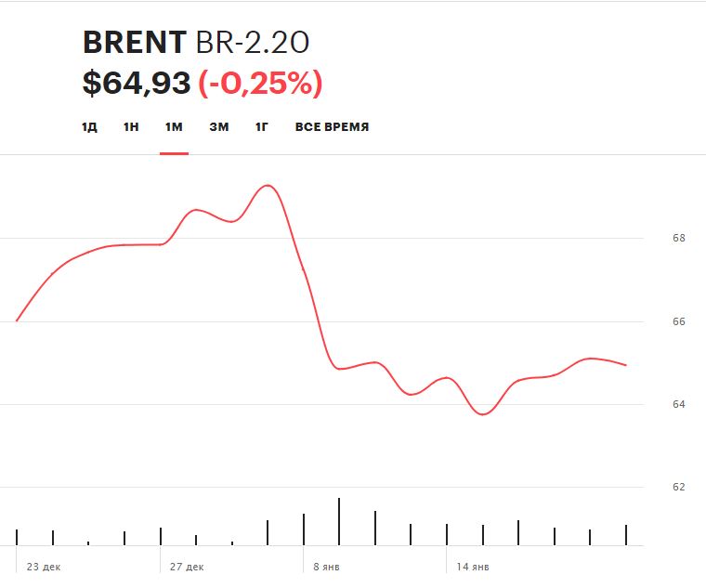706x588 pixels.
Task: Click the BRENT instrument title
Action: point(135,43)
